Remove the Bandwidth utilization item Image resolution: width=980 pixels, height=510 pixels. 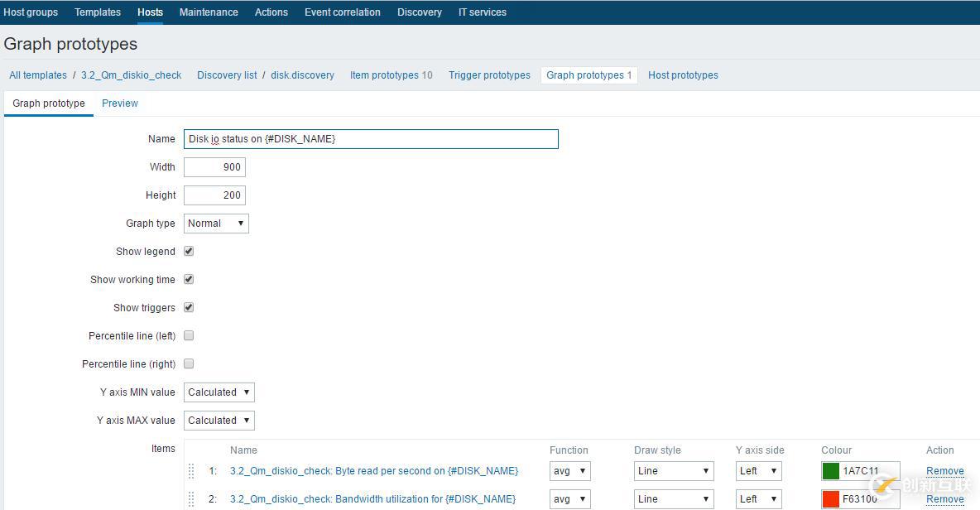click(945, 499)
